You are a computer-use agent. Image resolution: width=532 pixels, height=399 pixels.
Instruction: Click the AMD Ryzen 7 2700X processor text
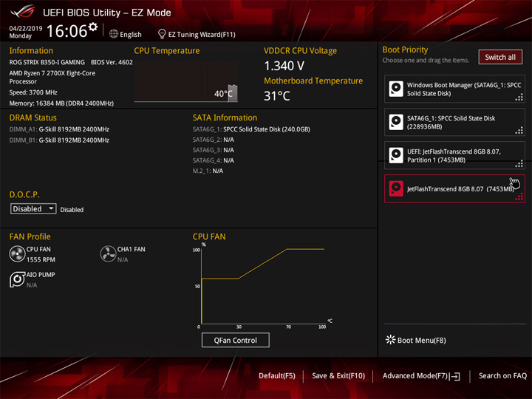52,78
